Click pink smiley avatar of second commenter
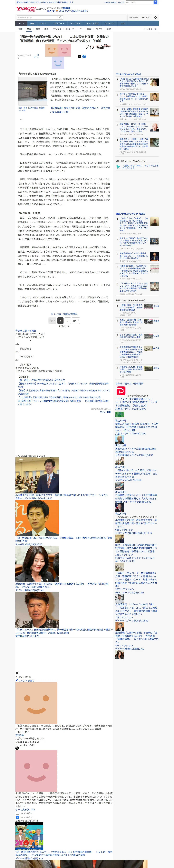Screen dimensions: 174x868 tap(36, 770)
